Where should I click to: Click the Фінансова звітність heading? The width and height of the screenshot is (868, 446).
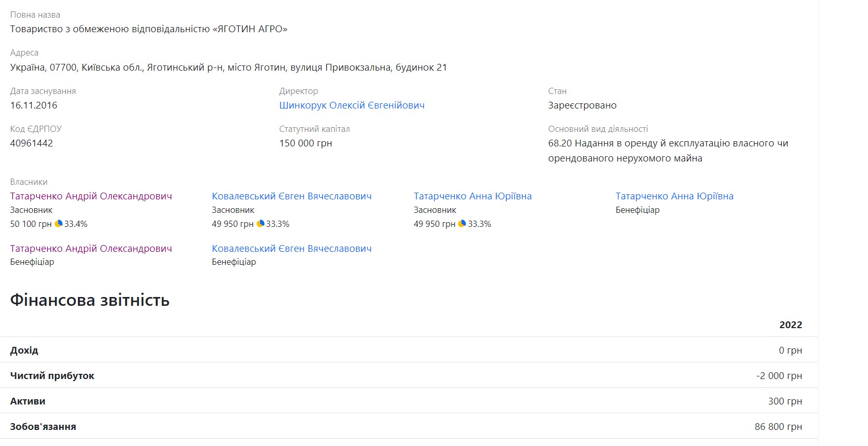[x=90, y=301]
